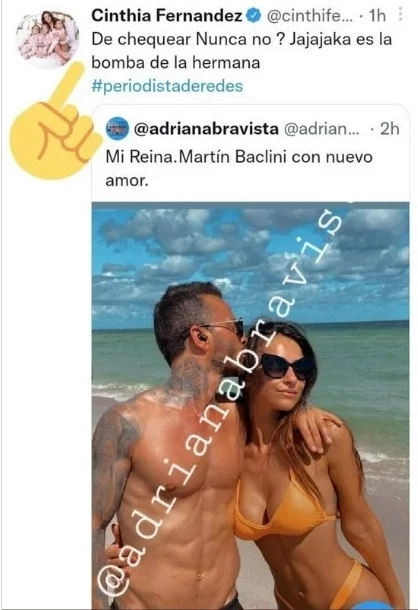Click the cloudy sky area of photo

(x=250, y=257)
